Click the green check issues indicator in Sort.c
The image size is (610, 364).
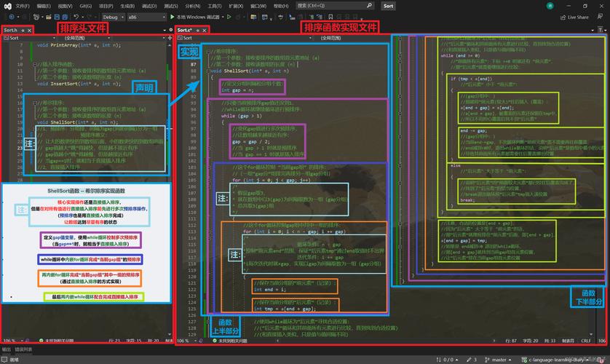pyautogui.click(x=214, y=340)
